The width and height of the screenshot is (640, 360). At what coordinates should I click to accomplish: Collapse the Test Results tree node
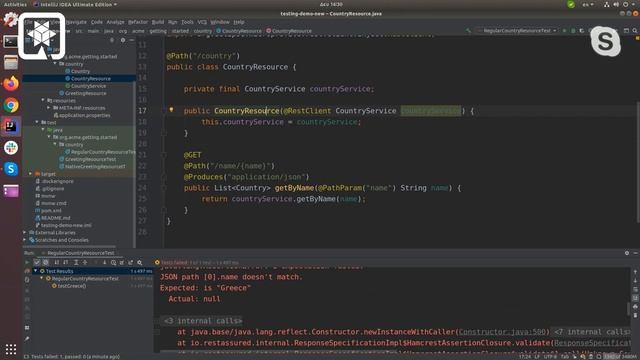(36, 271)
